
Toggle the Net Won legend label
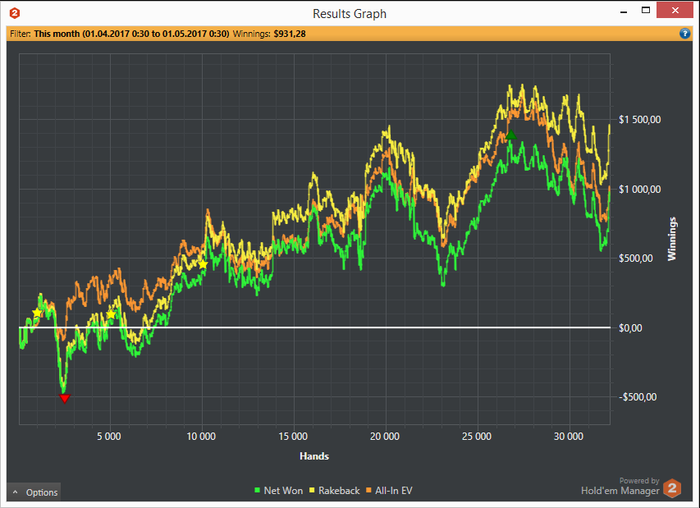(x=283, y=491)
